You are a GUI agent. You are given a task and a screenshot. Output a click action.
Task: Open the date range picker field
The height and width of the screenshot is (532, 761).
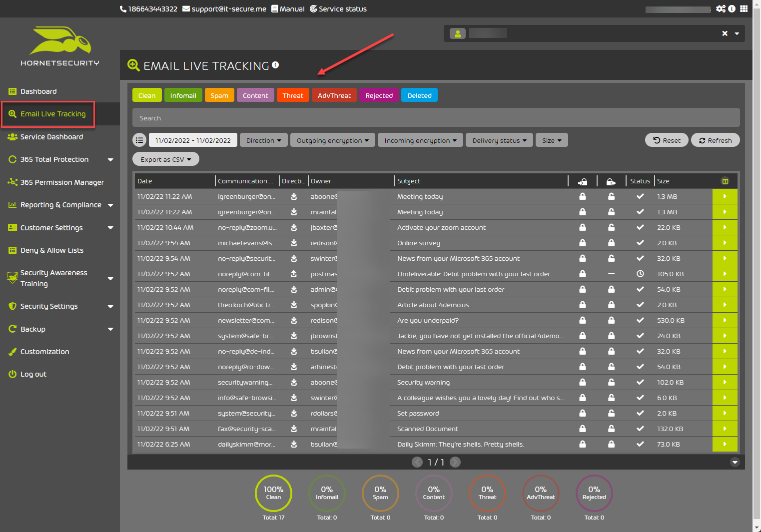[193, 140]
